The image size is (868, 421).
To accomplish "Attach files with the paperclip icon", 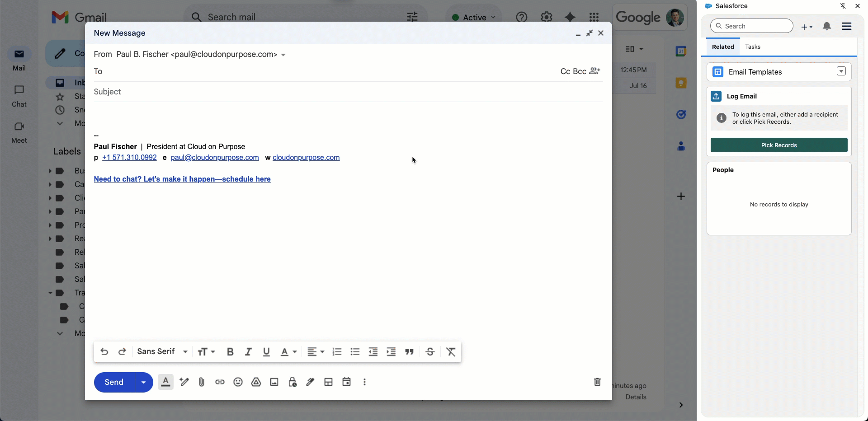I will coord(202,382).
